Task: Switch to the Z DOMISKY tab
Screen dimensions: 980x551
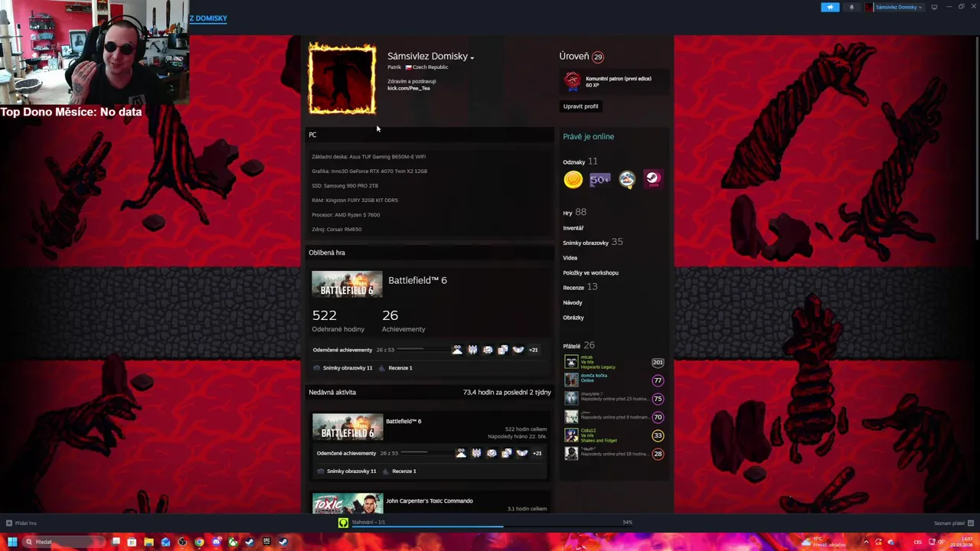Action: coord(207,18)
